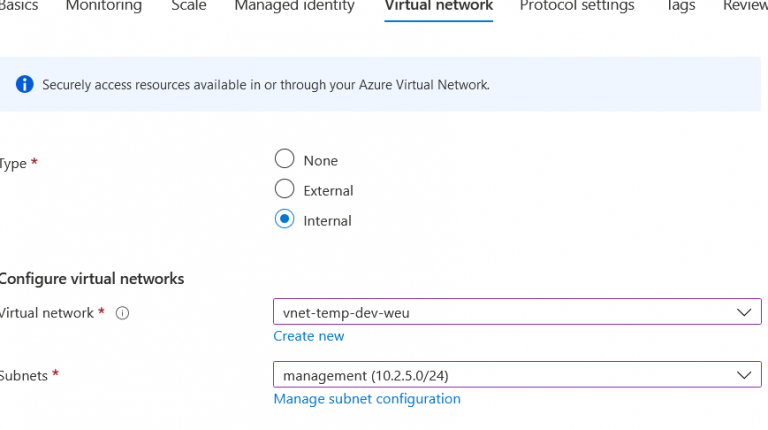This screenshot has width=768, height=430.
Task: Open the Monitoring tab
Action: point(103,7)
